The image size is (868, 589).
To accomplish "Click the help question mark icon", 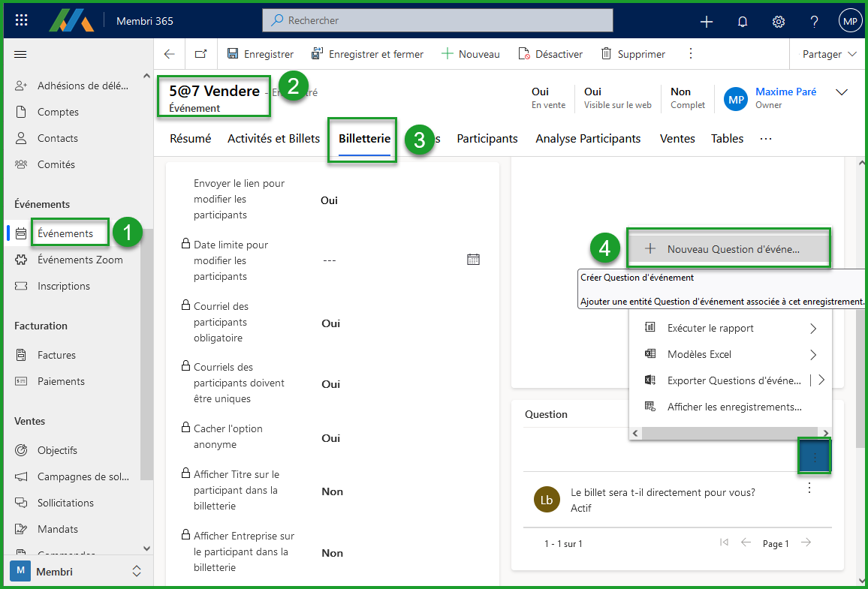I will click(814, 21).
